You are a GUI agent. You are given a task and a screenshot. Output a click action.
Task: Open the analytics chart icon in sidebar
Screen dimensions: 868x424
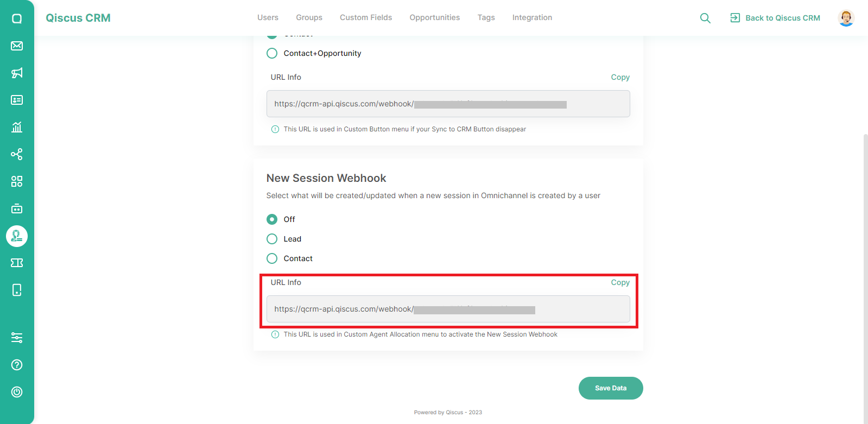click(x=17, y=127)
